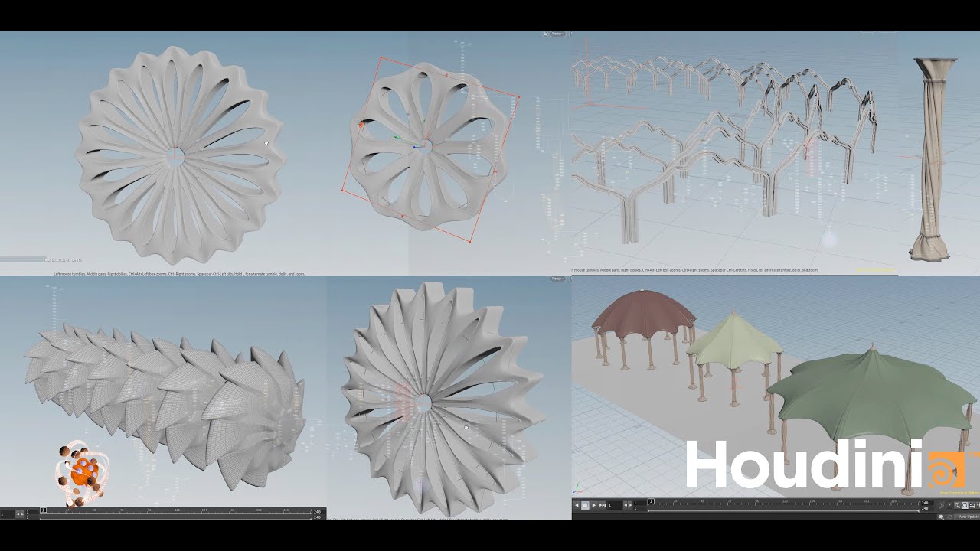Open the Persp camera menu in lower viewport
Screen dimensions: 980x551
point(557,279)
